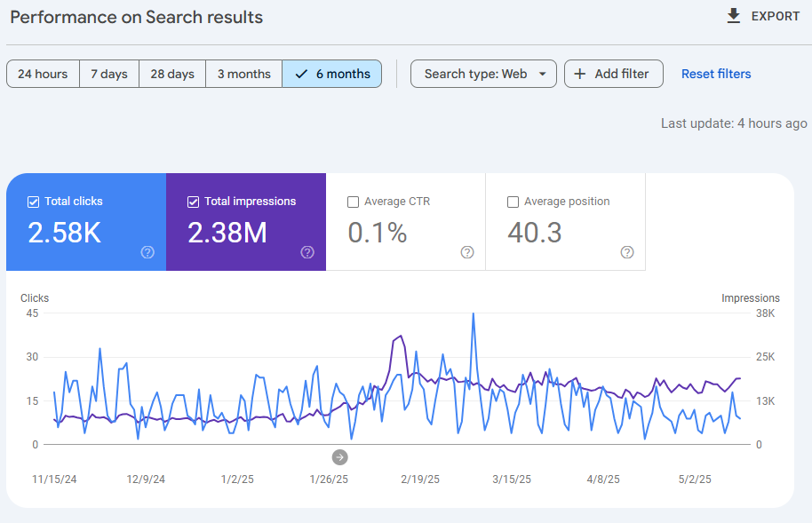Select the 24 hours date range
The width and height of the screenshot is (812, 523).
(x=42, y=74)
